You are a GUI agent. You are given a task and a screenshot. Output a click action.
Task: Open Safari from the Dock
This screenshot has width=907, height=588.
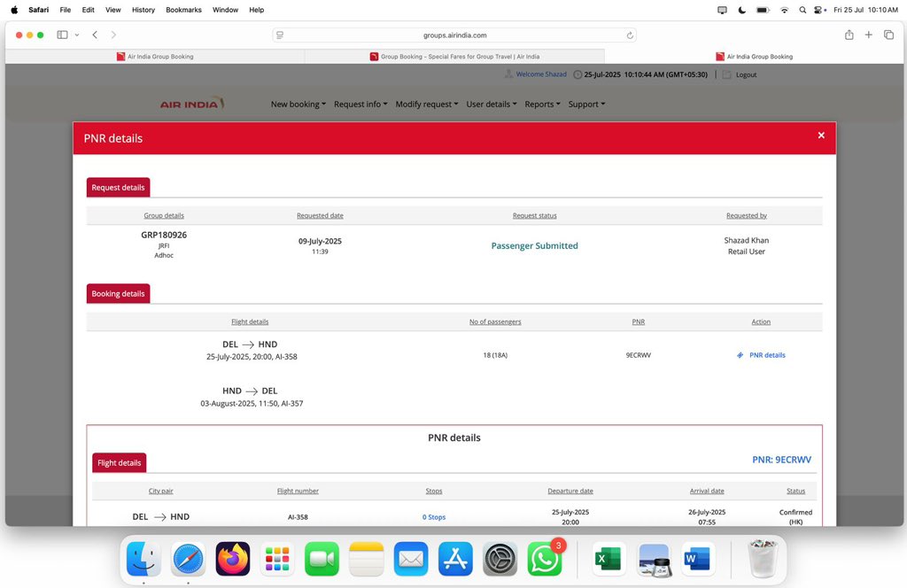pyautogui.click(x=188, y=559)
